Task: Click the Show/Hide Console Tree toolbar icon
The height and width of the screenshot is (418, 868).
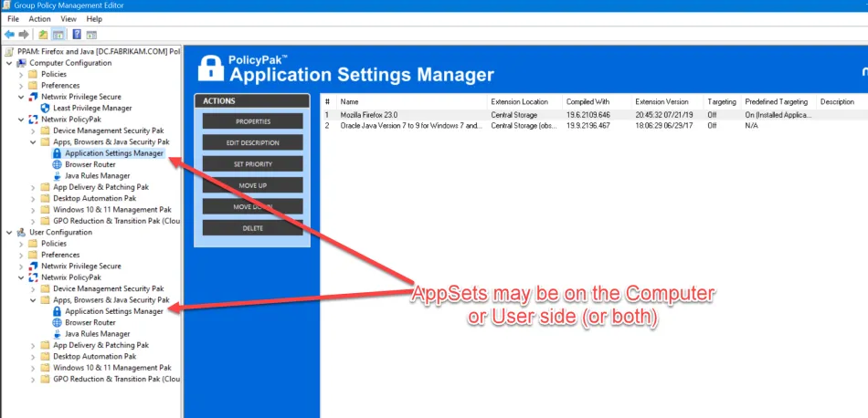Action: click(x=57, y=34)
